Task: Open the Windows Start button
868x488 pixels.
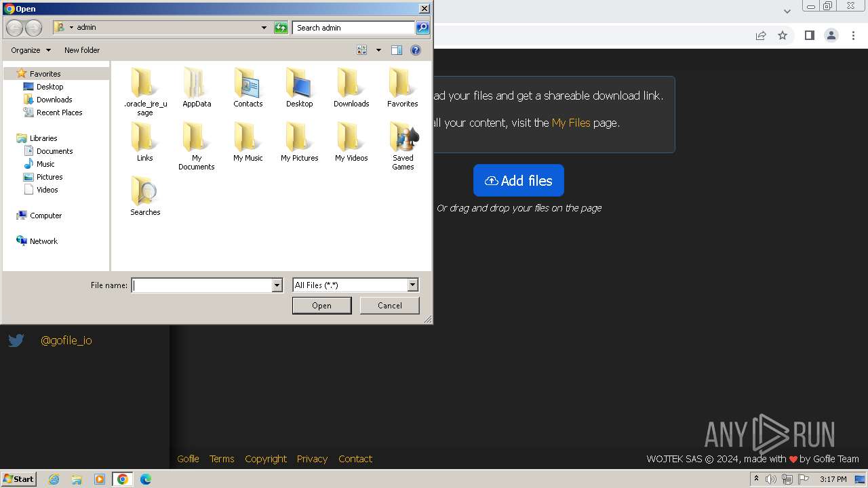Action: [19, 479]
